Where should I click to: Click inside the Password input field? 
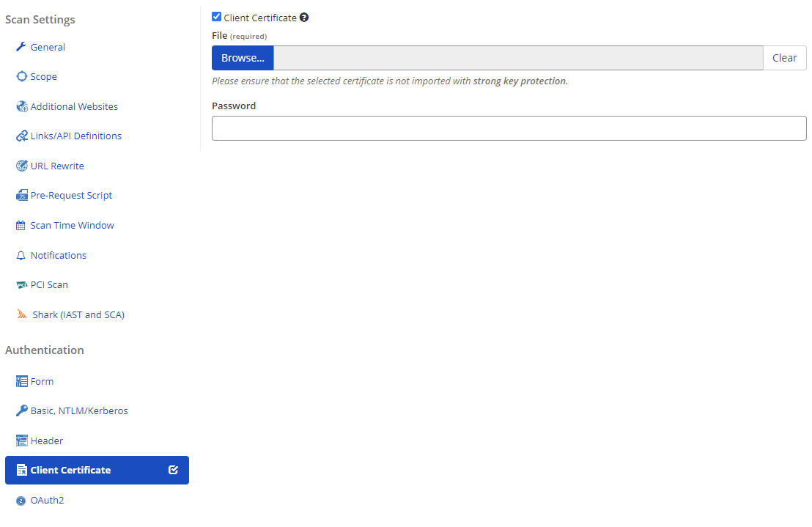[509, 128]
